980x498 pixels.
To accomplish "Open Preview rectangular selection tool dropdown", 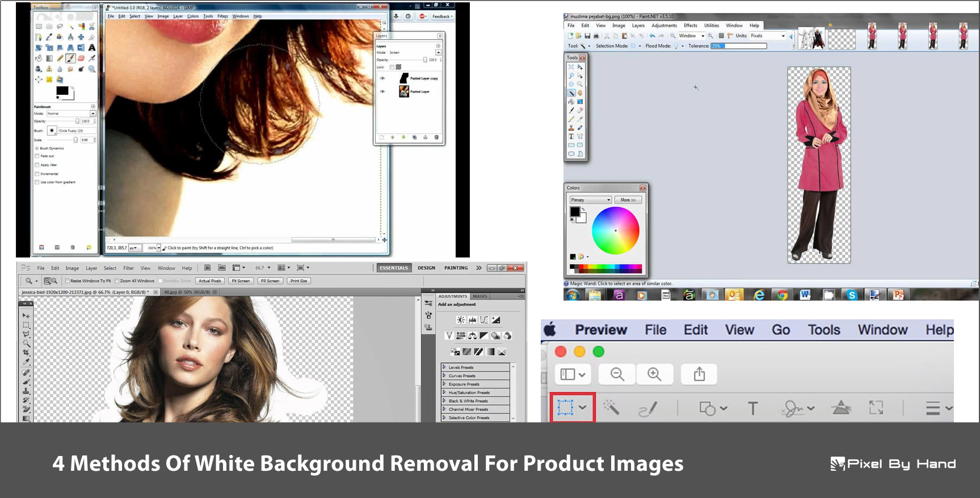I will click(x=583, y=407).
